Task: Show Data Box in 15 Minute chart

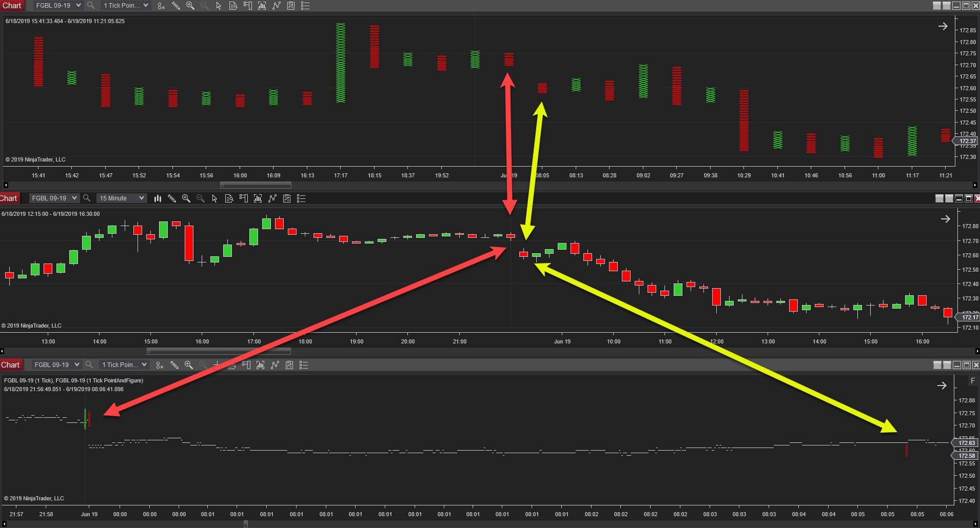Action: pyautogui.click(x=229, y=198)
